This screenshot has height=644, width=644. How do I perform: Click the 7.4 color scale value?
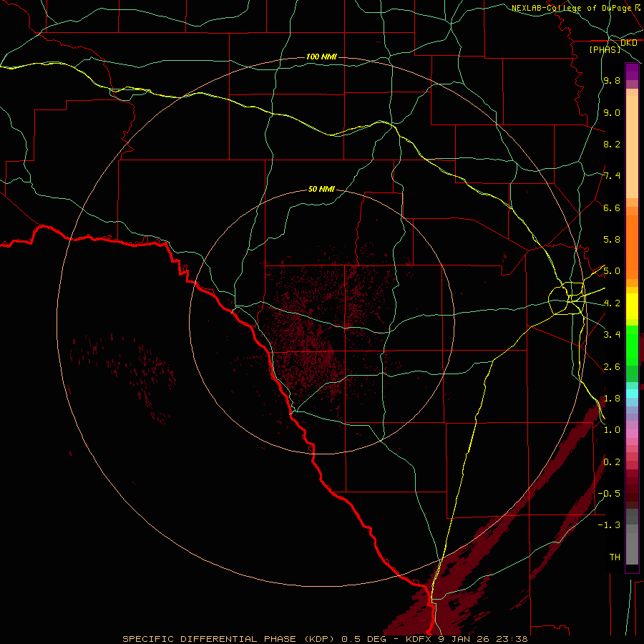(x=612, y=176)
